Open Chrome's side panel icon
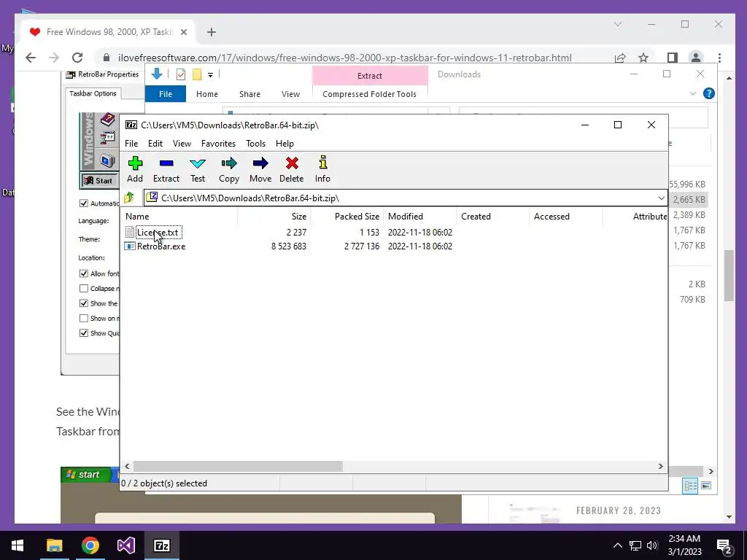 point(672,58)
